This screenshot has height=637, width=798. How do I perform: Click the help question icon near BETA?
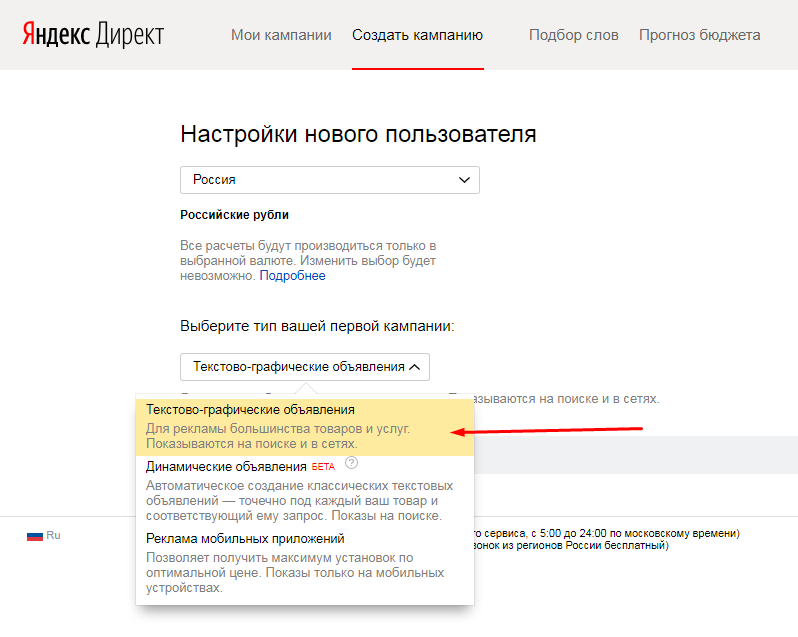[351, 464]
